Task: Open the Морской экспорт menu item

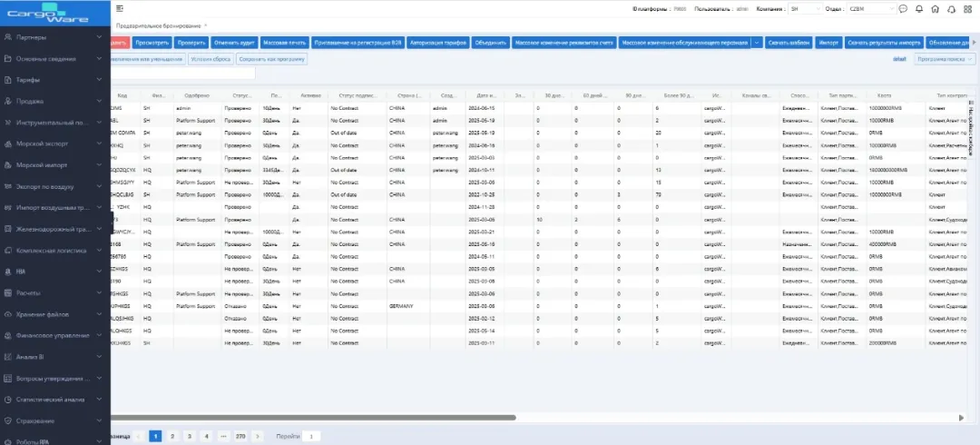Action: point(54,143)
